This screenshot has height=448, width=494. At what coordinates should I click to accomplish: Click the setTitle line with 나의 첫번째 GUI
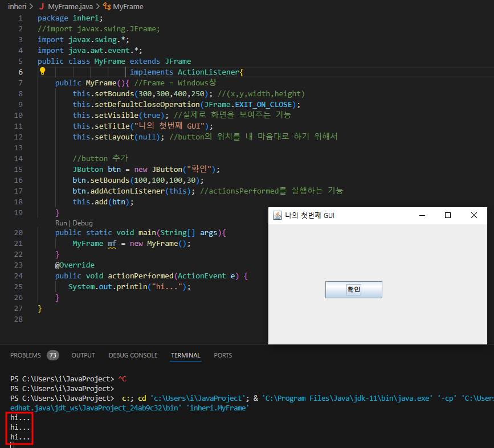coord(142,126)
